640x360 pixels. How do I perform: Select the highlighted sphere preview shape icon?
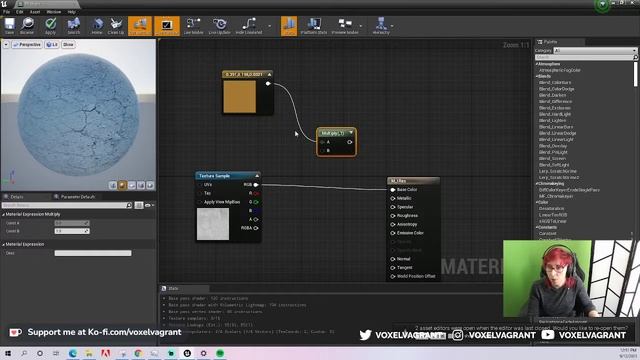tap(122, 185)
